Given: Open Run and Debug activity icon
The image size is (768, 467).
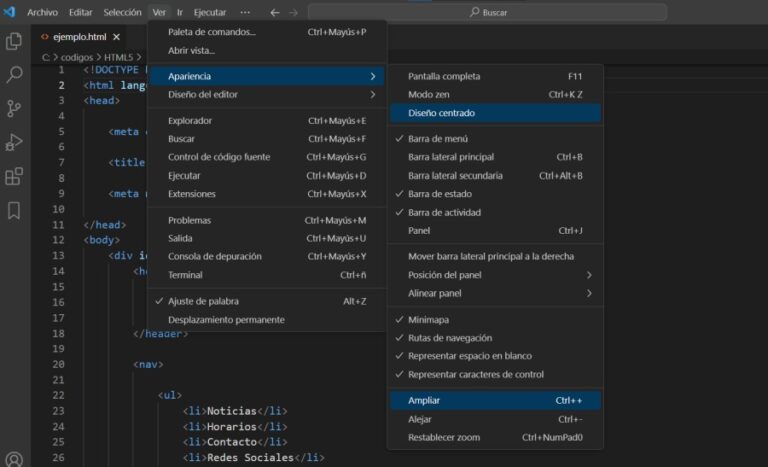Looking at the screenshot, I should [x=14, y=142].
